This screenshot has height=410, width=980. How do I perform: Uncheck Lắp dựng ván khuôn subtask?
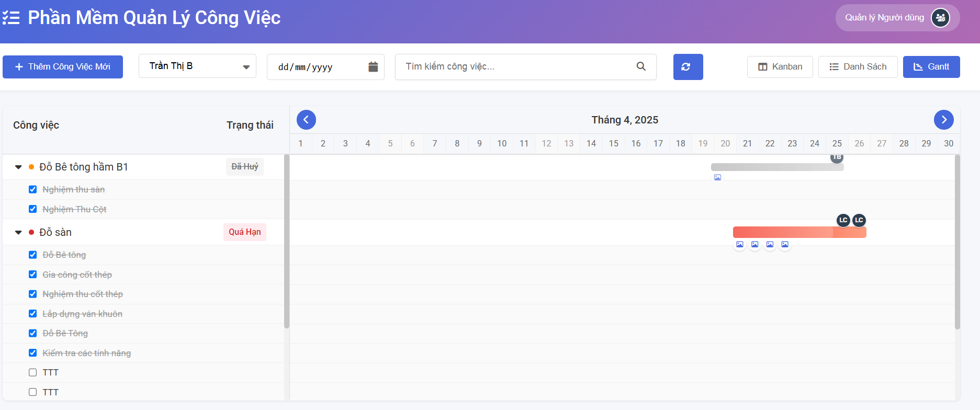32,314
